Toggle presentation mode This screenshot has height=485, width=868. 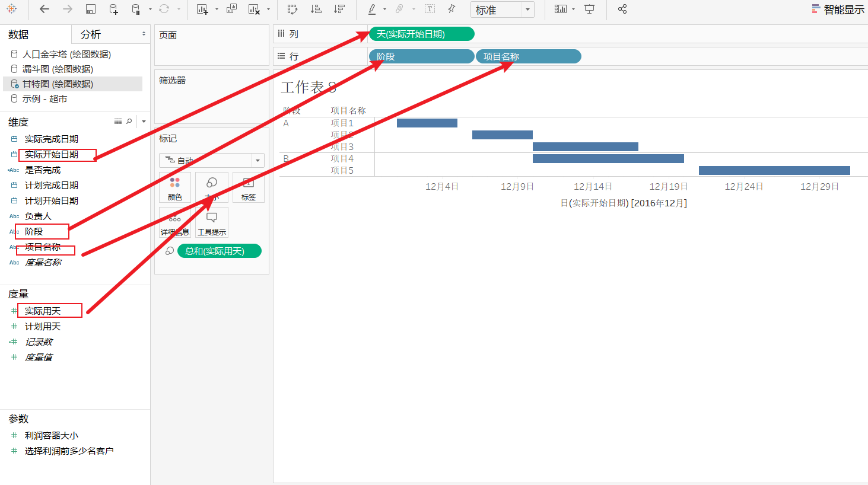point(589,9)
